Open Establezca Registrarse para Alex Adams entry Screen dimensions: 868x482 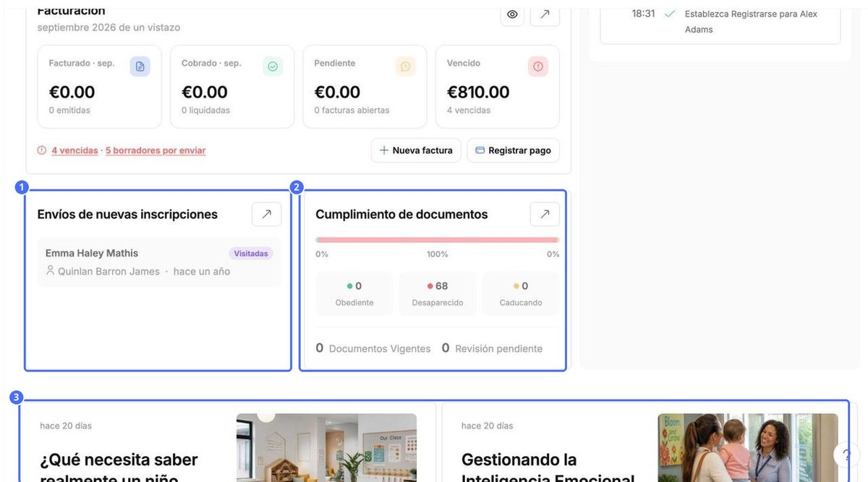pyautogui.click(x=751, y=22)
